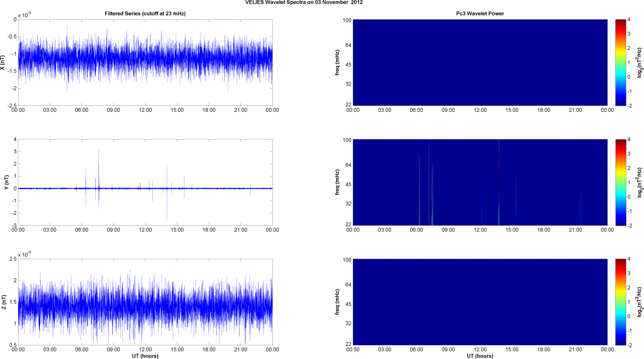Viewport: 644px width, 359px height.
Task: Click the red-green streak in Y spectrogram
Action: 499,182
